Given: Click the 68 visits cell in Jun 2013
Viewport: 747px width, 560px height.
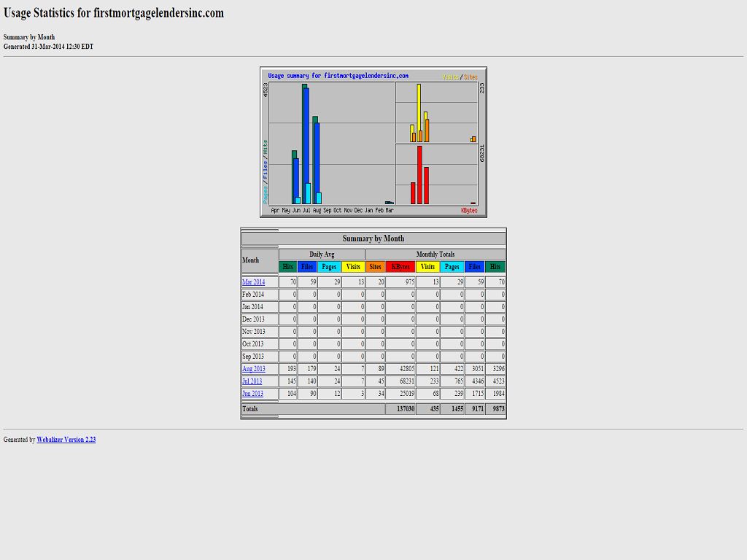Looking at the screenshot, I should 427,393.
